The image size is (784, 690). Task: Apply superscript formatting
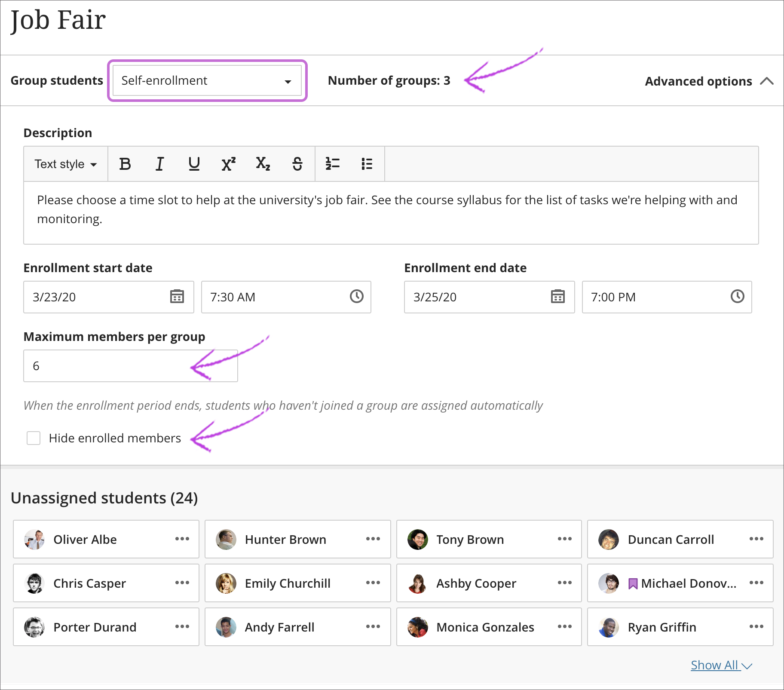click(228, 164)
